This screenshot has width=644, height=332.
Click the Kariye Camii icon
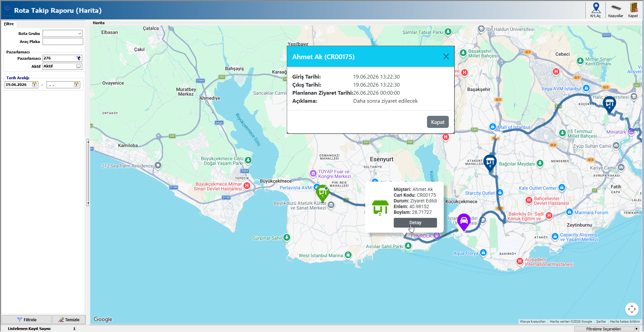[621, 167]
